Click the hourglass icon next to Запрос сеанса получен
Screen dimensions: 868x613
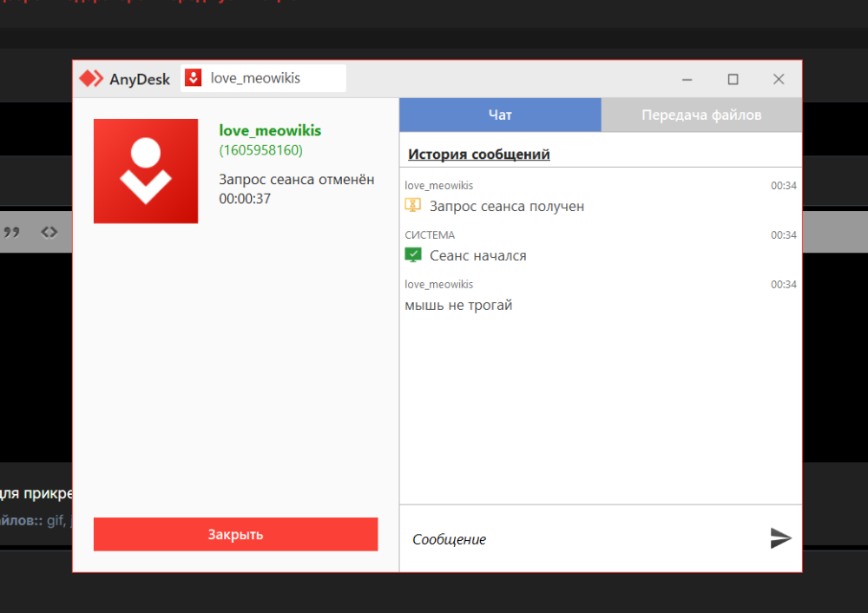coord(413,206)
